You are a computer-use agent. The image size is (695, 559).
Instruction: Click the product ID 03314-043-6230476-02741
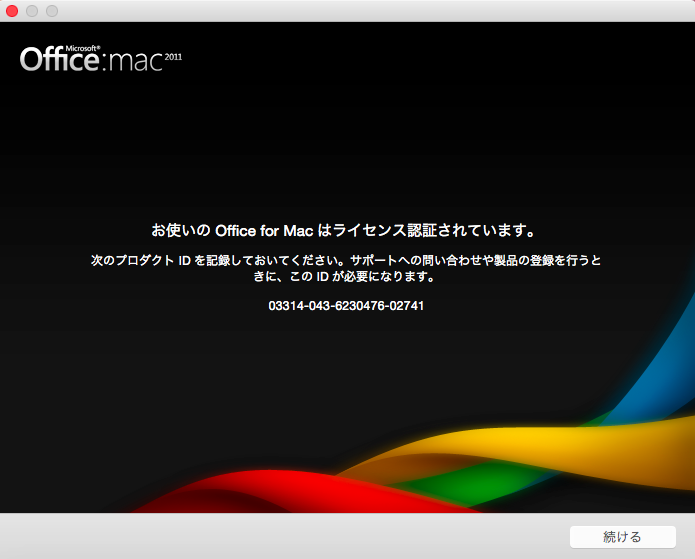(x=346, y=306)
